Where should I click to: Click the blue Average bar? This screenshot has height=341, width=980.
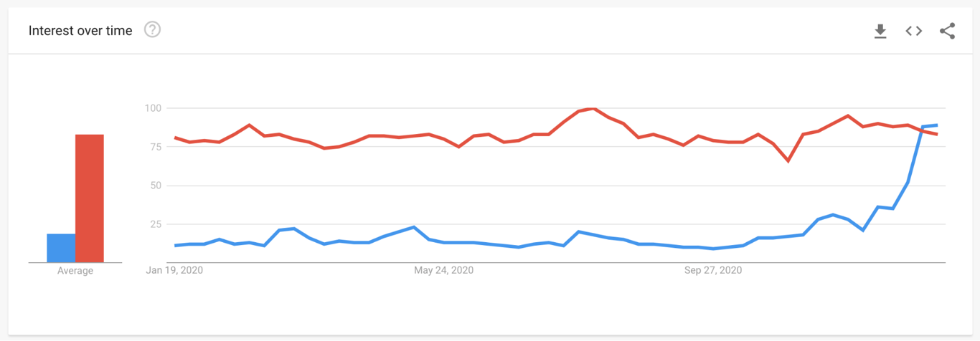pos(61,248)
